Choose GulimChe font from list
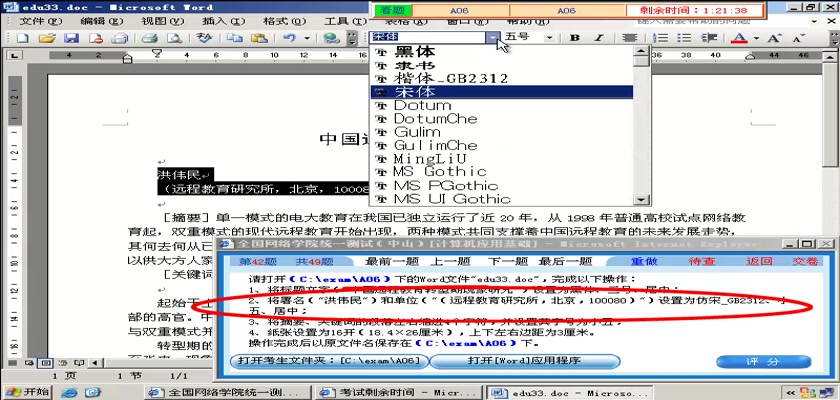840x400 pixels. coord(501,146)
